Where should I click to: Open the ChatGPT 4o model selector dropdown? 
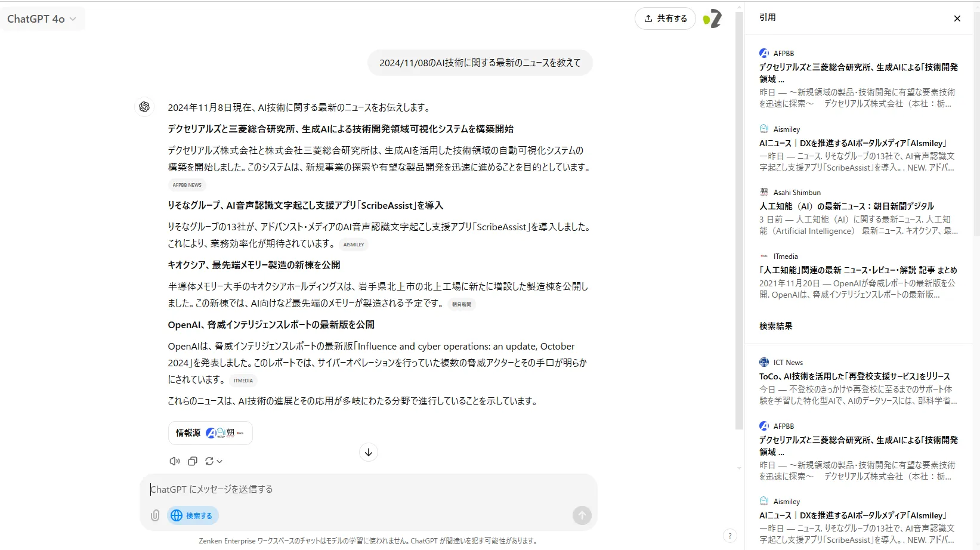(x=42, y=19)
